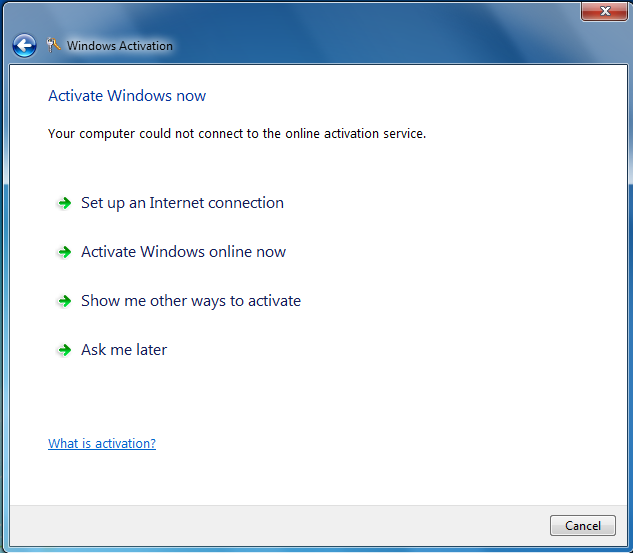Viewport: 633px width, 553px height.
Task: Open the What is activation? link
Action: 102,443
